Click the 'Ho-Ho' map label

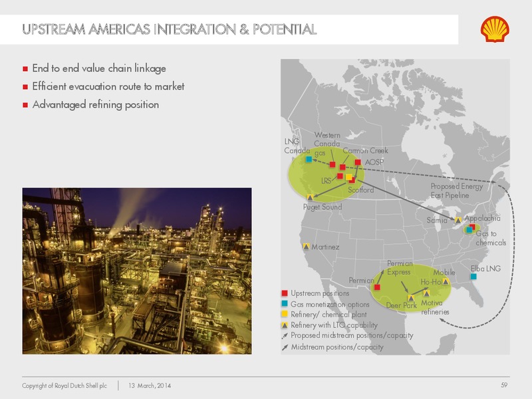tap(431, 282)
